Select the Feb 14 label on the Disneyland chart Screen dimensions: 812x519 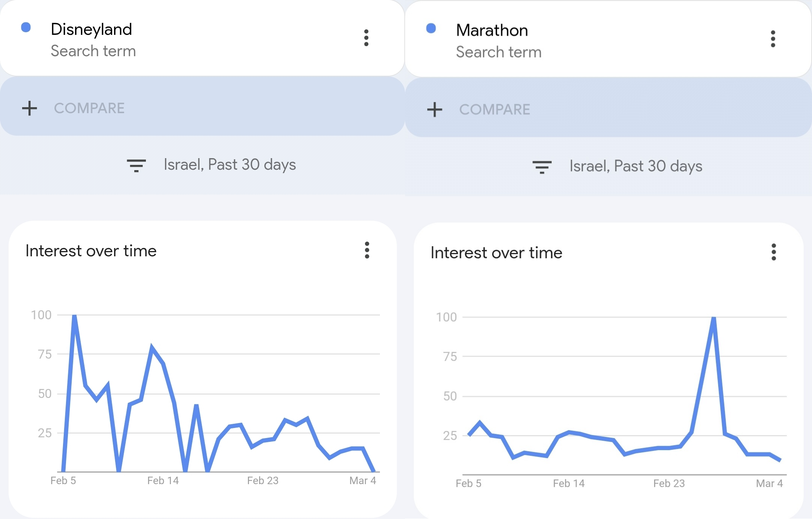point(163,480)
